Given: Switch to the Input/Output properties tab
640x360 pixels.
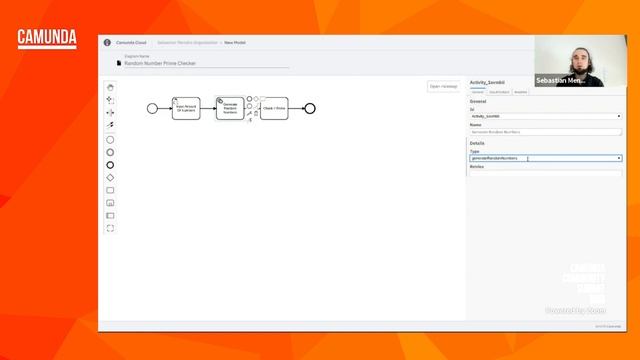Looking at the screenshot, I should tap(499, 92).
